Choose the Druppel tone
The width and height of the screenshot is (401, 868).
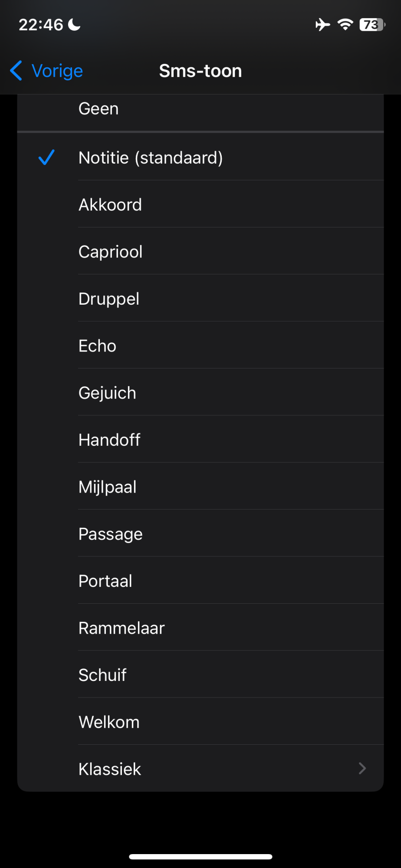tap(109, 299)
